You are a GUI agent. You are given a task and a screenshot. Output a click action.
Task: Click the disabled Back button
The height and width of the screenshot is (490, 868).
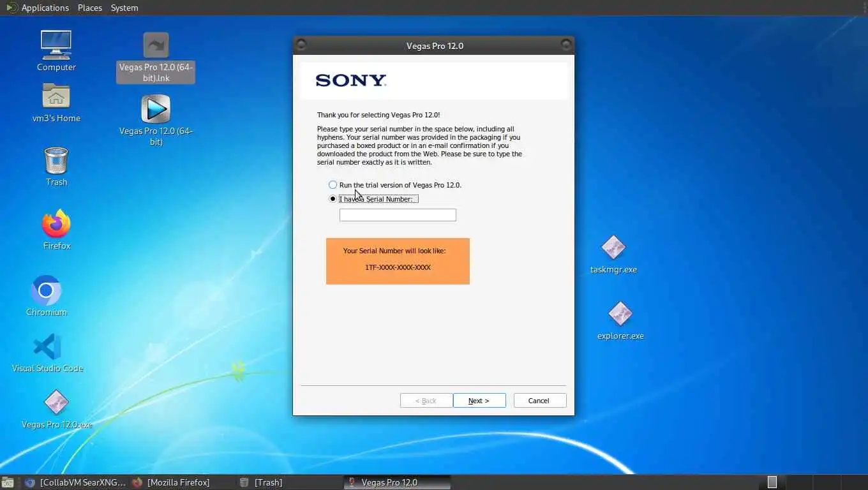[426, 401]
